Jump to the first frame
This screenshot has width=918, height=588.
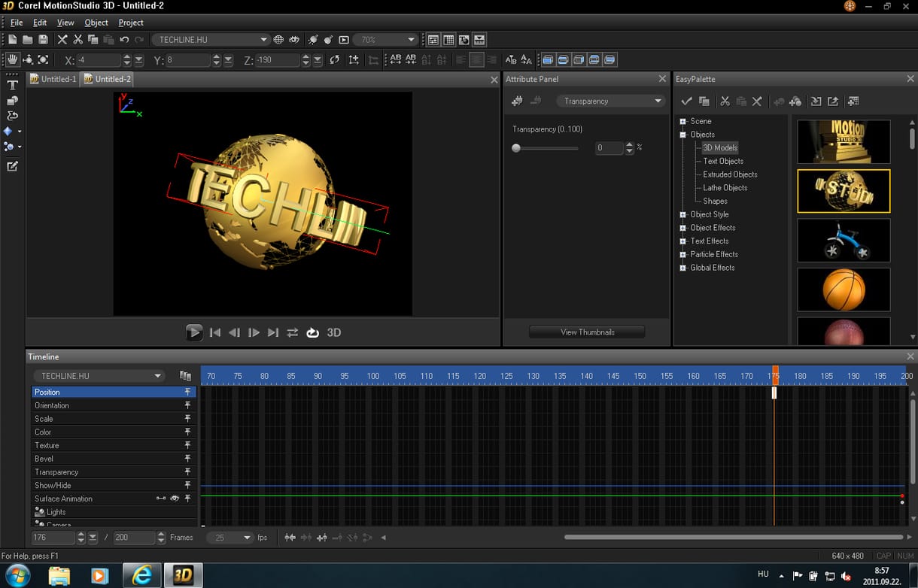pyautogui.click(x=215, y=332)
